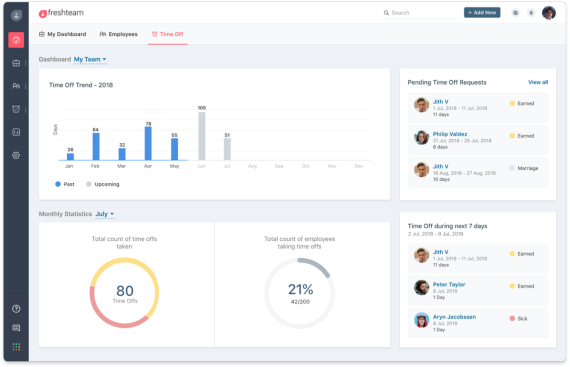Open the messages bubble icon in header
The height and width of the screenshot is (367, 570).
tap(515, 13)
